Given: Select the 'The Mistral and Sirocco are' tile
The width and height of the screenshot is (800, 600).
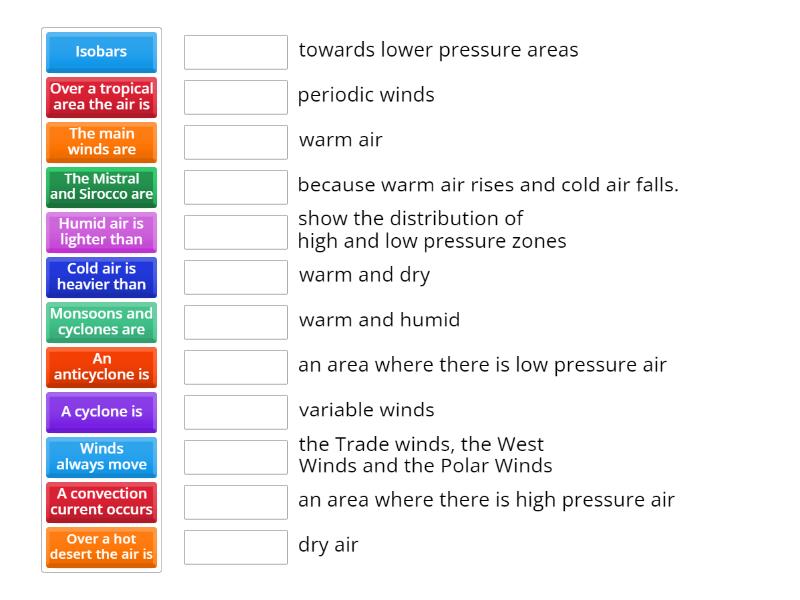Looking at the screenshot, I should coord(100,187).
